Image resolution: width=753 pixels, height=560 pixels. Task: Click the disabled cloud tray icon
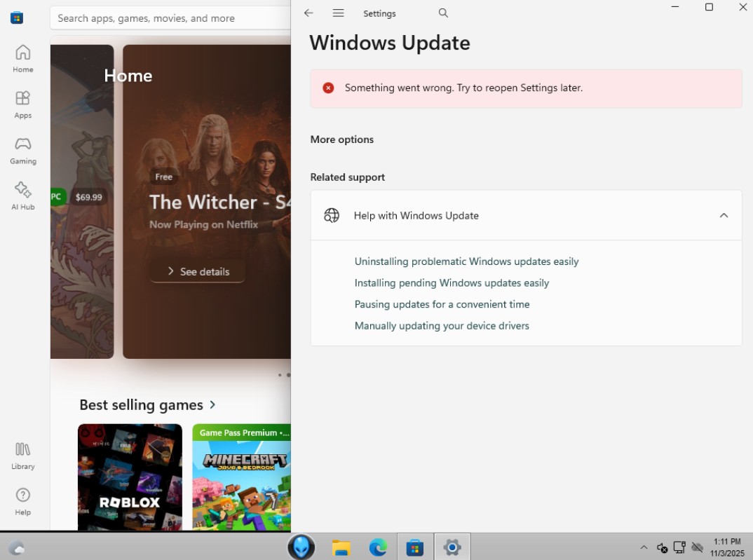click(698, 547)
